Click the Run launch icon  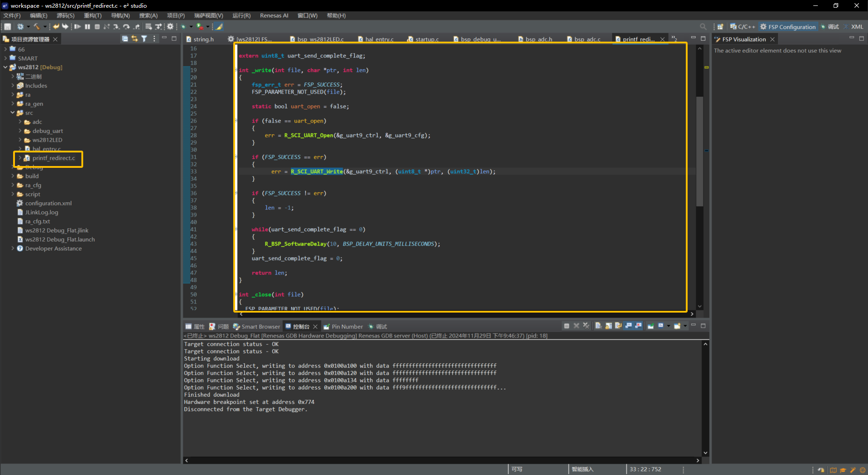(x=200, y=27)
